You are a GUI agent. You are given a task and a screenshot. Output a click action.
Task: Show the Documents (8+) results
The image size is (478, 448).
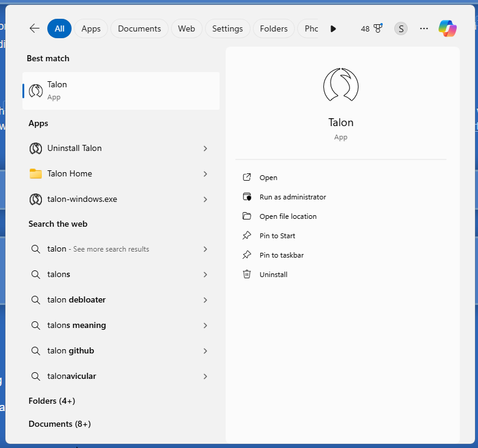[x=59, y=424]
